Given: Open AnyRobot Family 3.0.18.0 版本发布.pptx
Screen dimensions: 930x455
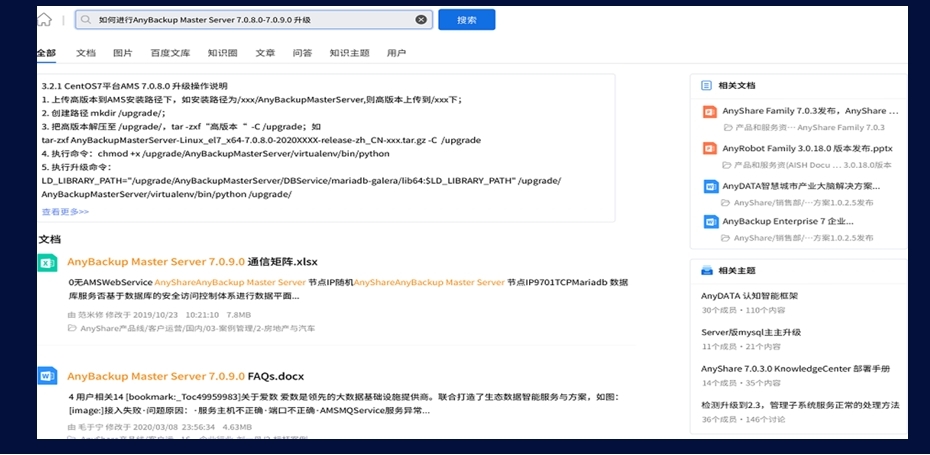Looking at the screenshot, I should [807, 148].
